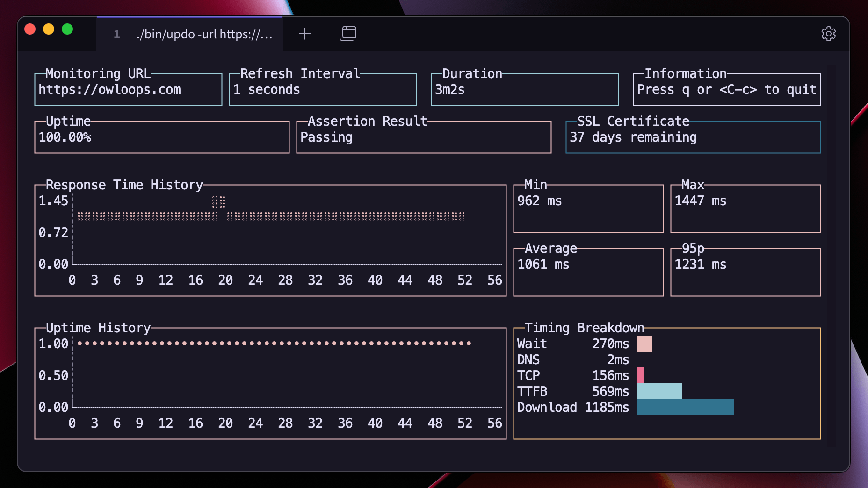Close the window with red button
Viewport: 868px width, 488px height.
tap(30, 29)
